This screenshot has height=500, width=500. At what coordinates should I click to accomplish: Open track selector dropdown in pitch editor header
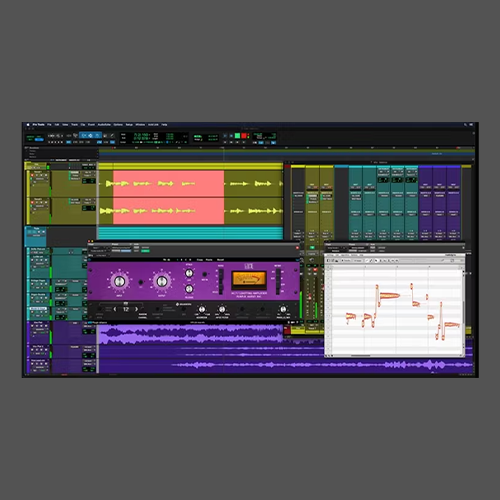[333, 248]
